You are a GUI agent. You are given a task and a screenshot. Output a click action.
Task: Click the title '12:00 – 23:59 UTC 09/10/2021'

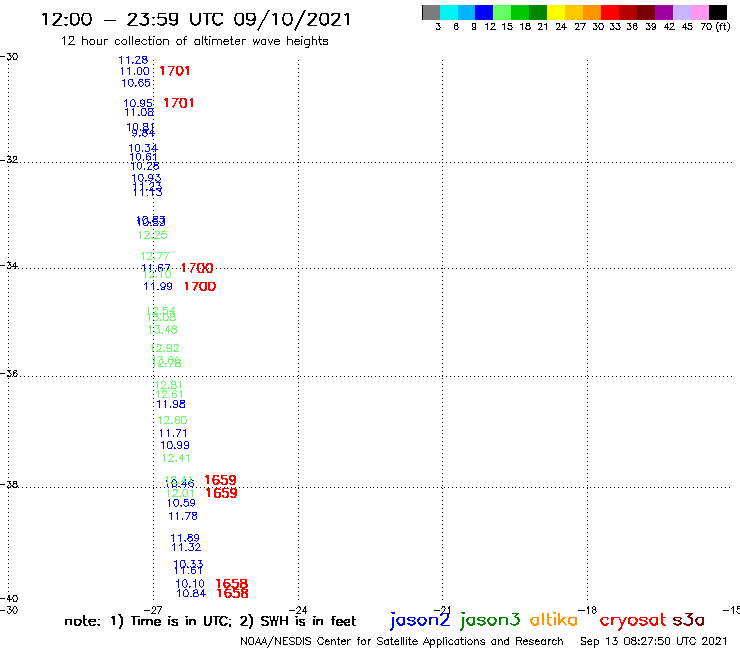click(x=196, y=19)
